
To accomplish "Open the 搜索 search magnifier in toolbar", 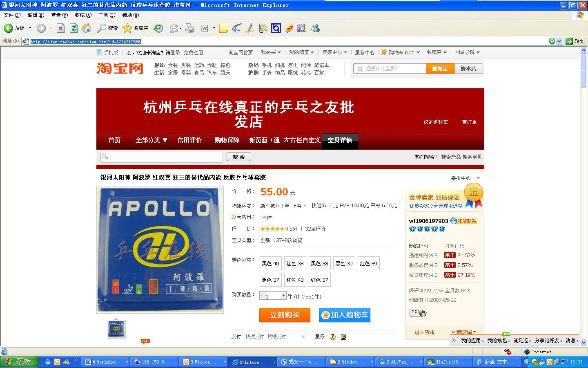I will 108,28.
